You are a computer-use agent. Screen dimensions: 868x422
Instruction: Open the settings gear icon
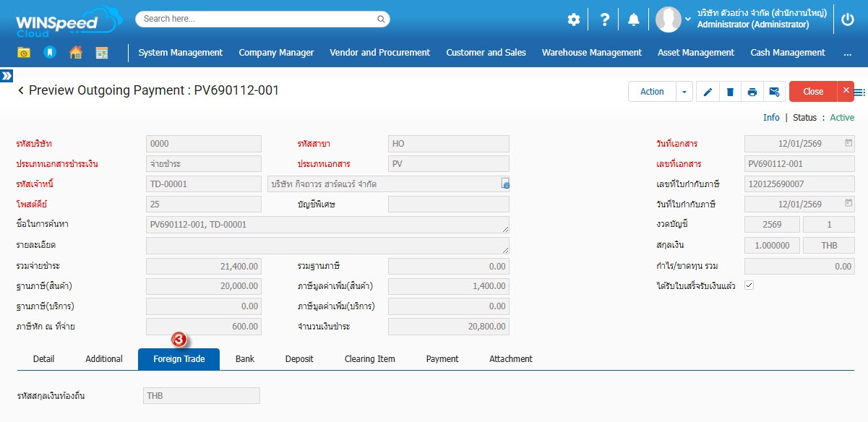click(x=574, y=20)
